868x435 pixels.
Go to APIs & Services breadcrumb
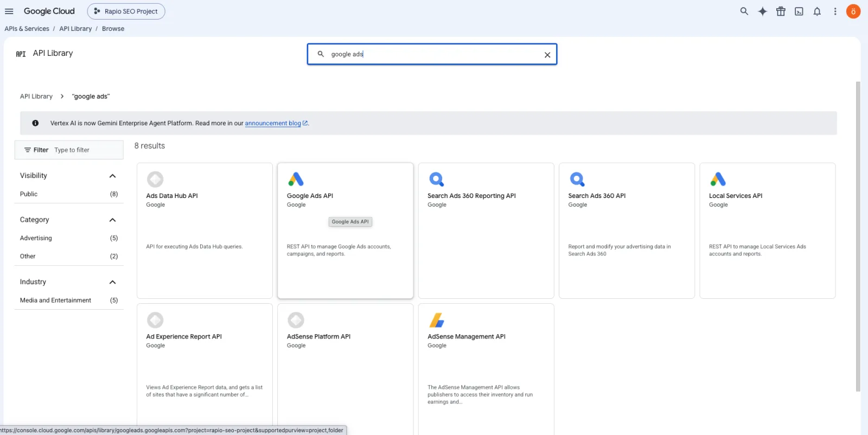[x=27, y=29]
